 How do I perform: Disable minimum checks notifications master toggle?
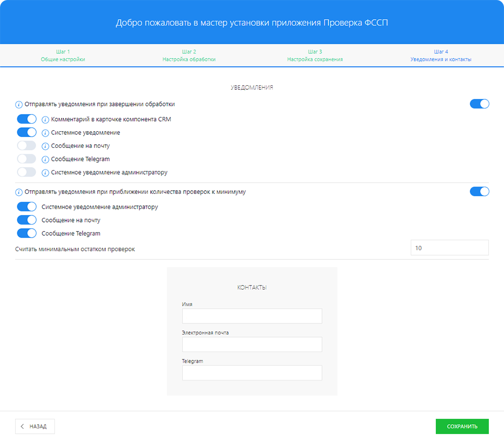click(x=479, y=192)
